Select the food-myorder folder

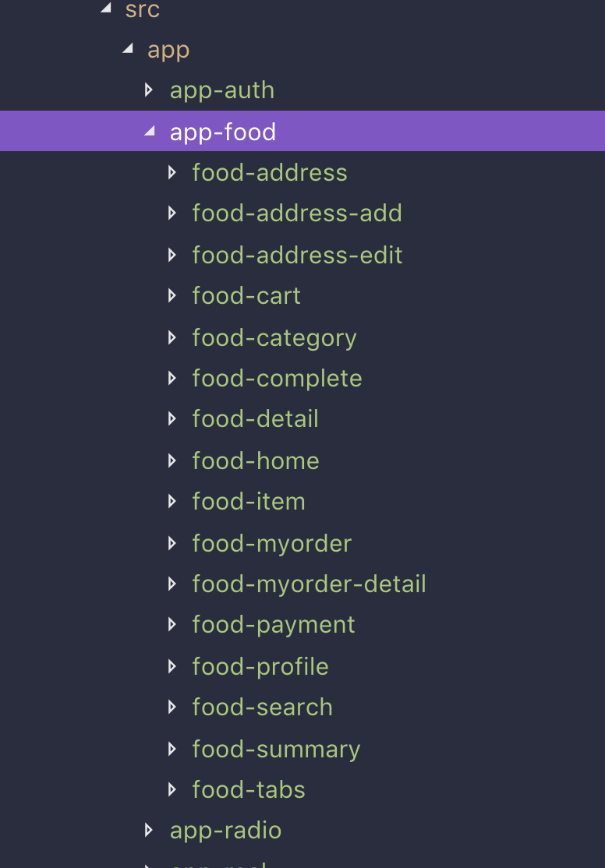click(271, 544)
